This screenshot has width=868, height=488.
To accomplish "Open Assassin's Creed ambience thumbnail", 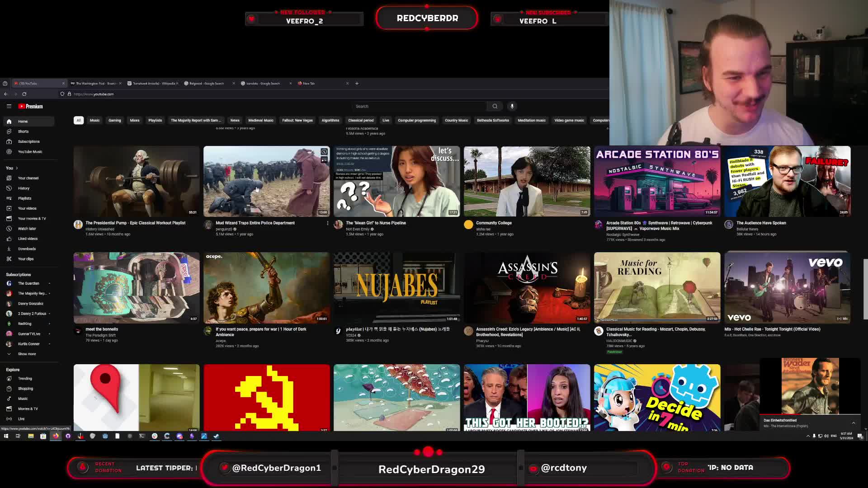I will tap(527, 287).
